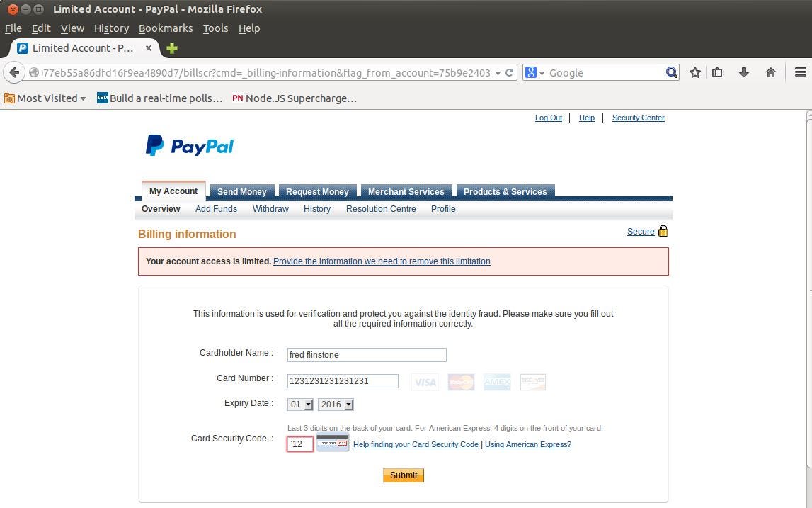Go to the Withdraw subtab
Viewport: 812px width, 508px height.
pyautogui.click(x=270, y=209)
